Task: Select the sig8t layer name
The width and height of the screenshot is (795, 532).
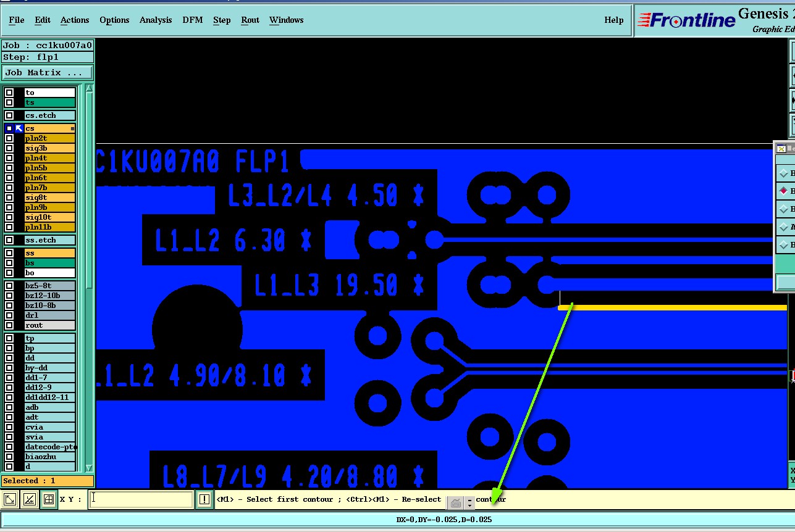Action: (49, 197)
